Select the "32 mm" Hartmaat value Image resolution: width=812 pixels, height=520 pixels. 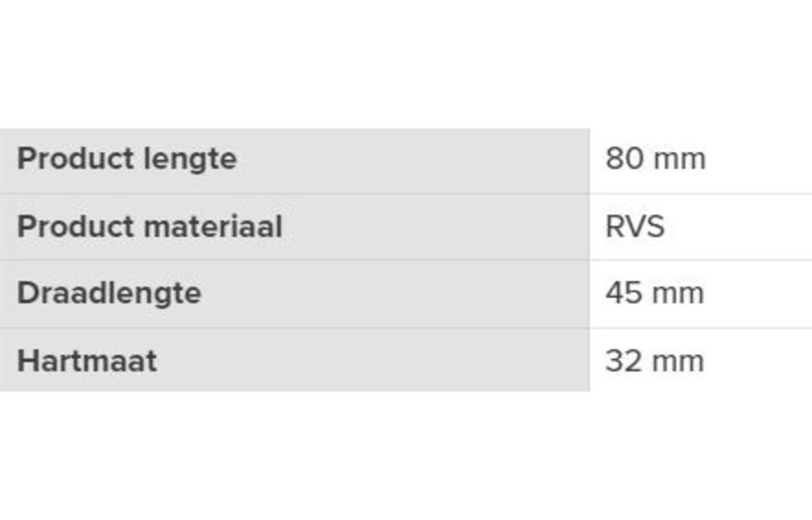click(x=654, y=361)
